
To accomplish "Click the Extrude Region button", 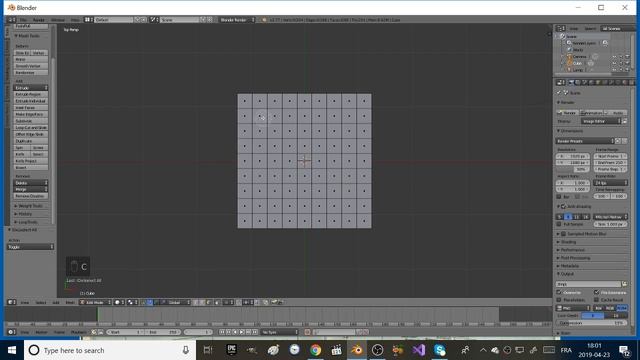I will click(31, 94).
